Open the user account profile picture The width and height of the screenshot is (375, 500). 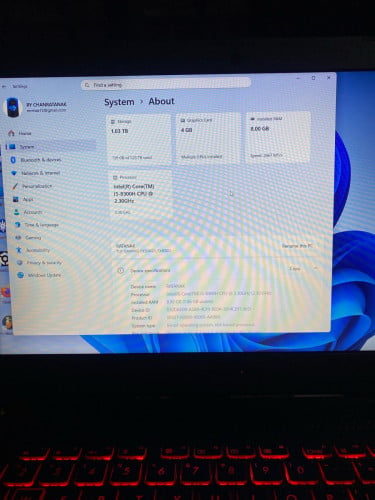coord(13,107)
